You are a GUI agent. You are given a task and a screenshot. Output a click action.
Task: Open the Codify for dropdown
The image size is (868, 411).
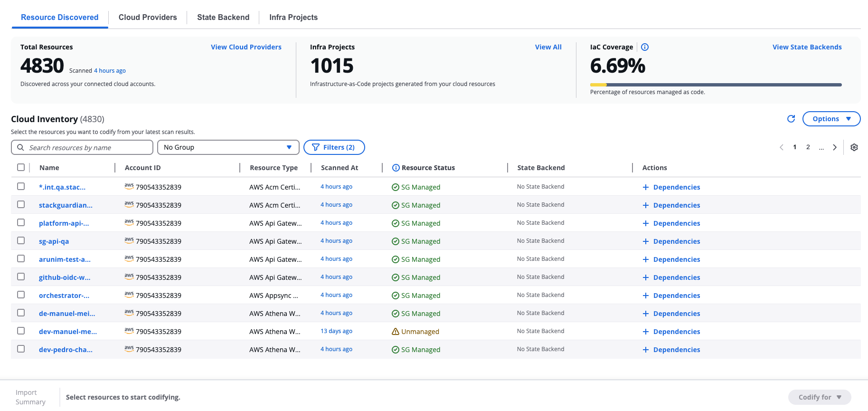(x=819, y=397)
